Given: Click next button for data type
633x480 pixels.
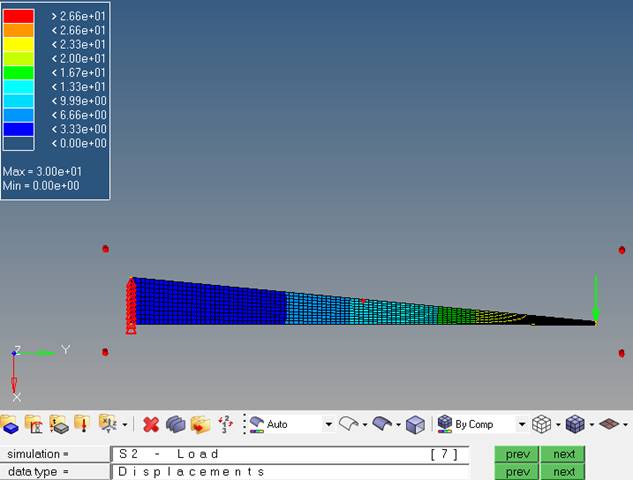Looking at the screenshot, I should coord(563,472).
